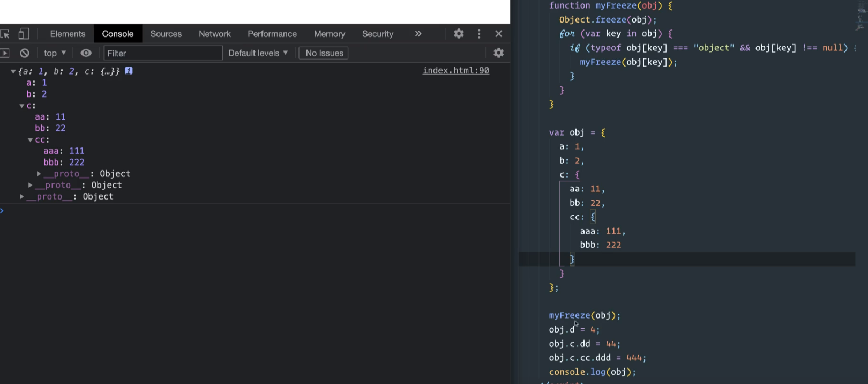
Task: Click the 'bbb: 222' property row
Action: 64,163
